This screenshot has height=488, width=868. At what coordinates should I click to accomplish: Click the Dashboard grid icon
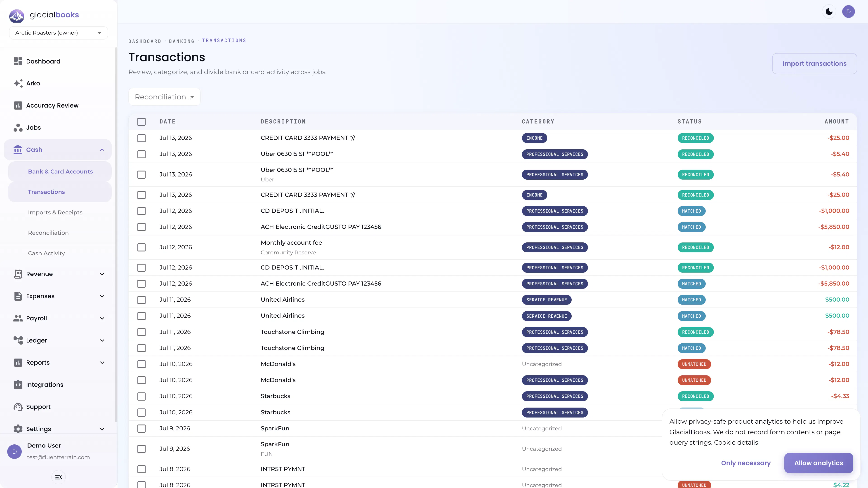tap(18, 61)
